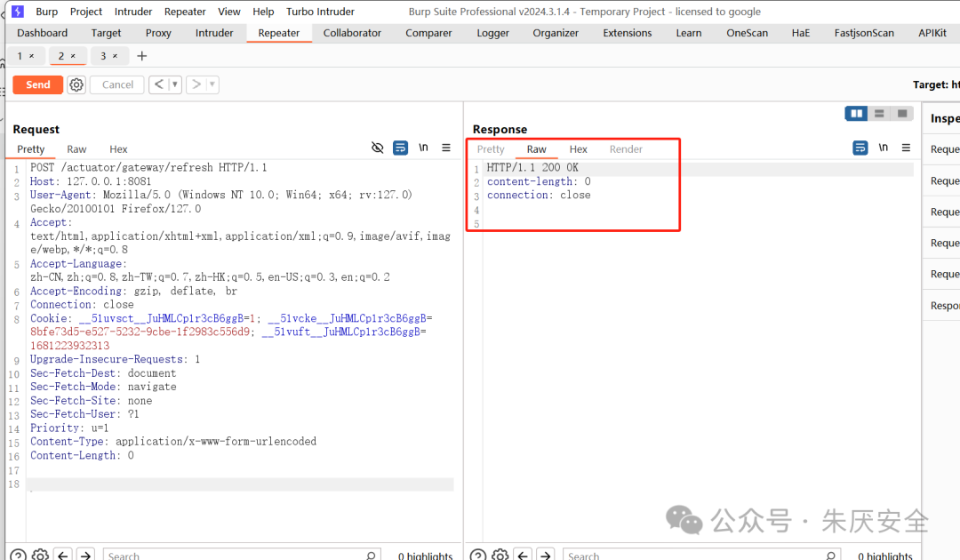Click the POST /actuator/gateway/refresh request line

[148, 167]
